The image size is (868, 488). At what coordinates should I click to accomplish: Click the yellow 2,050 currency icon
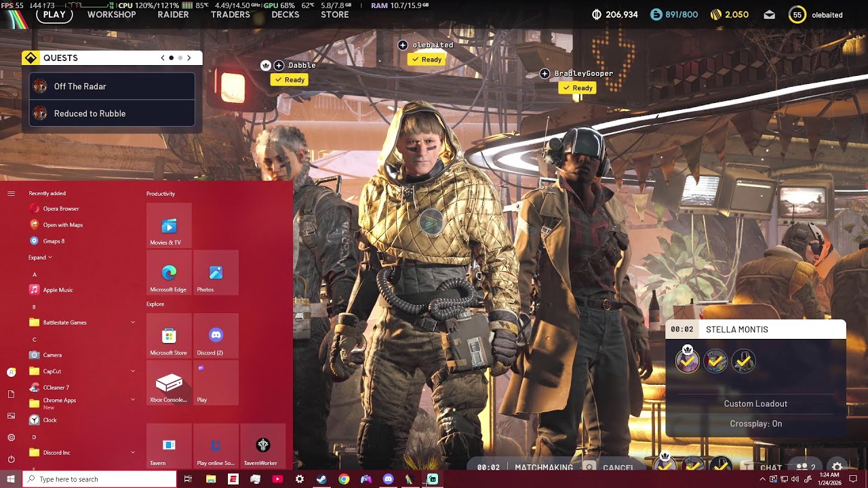pos(715,15)
